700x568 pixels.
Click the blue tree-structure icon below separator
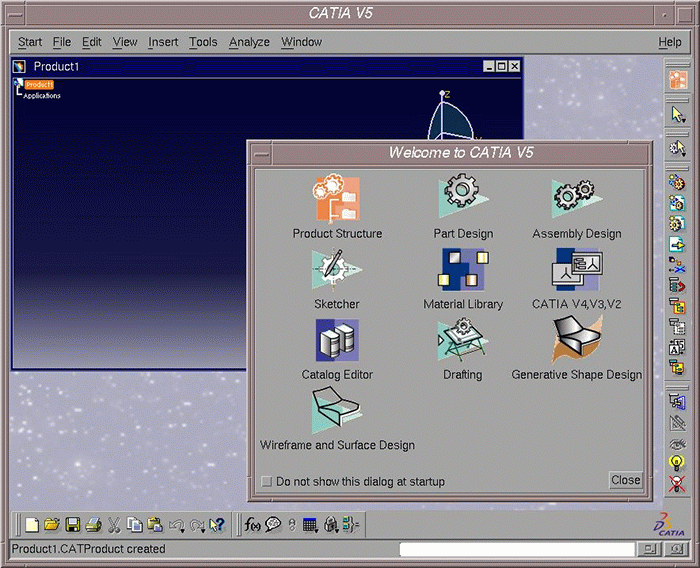pyautogui.click(x=677, y=401)
